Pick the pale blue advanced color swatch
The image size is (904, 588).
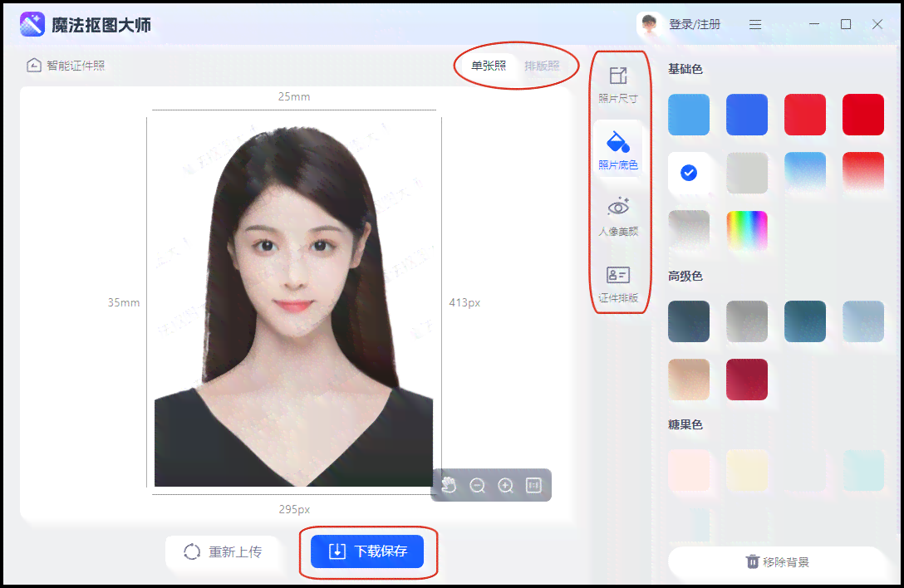click(x=863, y=321)
